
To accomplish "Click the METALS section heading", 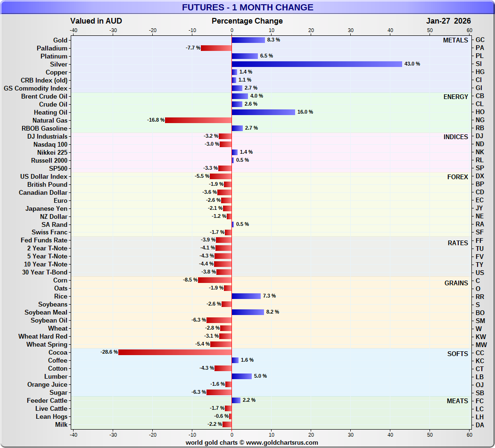I will coord(455,41).
